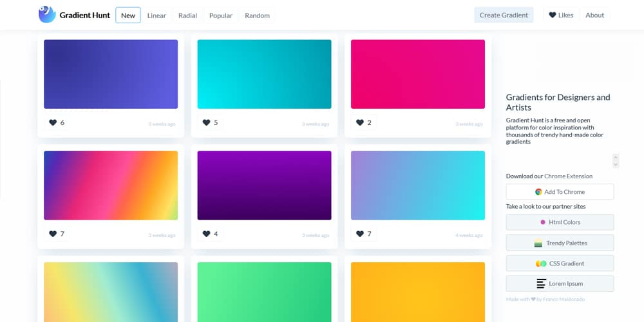Open Likes page with heart icon
The image size is (644, 322).
coord(561,15)
